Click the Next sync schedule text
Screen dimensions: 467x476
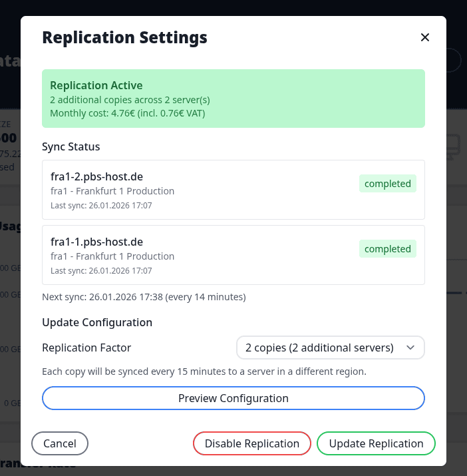point(144,296)
